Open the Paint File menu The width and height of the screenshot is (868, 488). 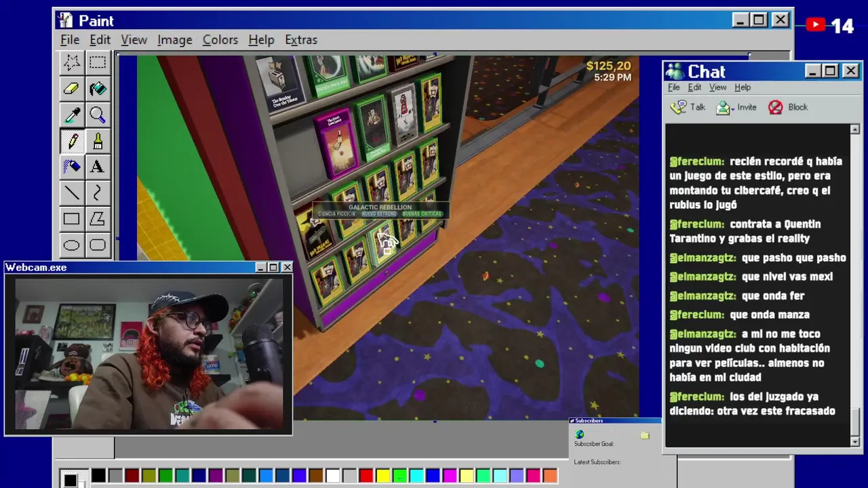click(70, 40)
